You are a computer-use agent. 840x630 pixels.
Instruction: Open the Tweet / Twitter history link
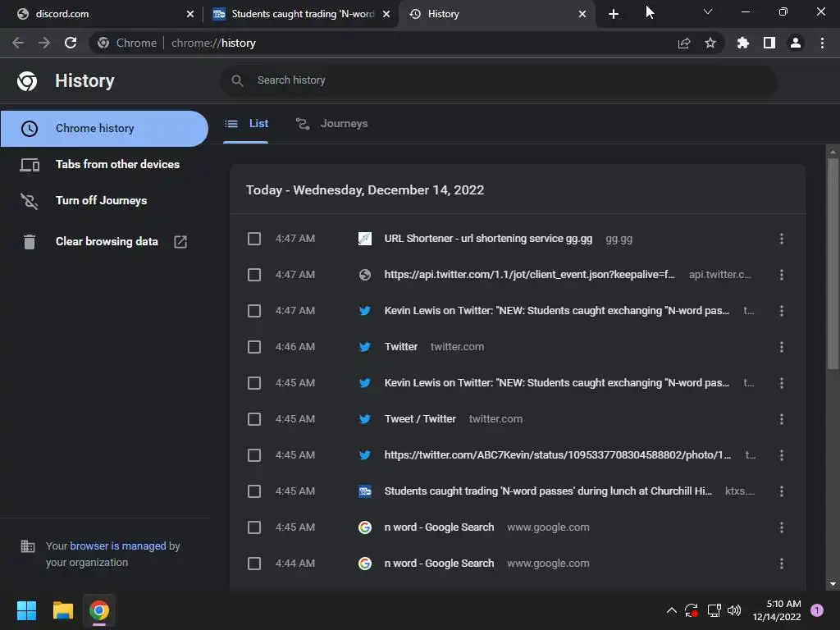pos(420,419)
